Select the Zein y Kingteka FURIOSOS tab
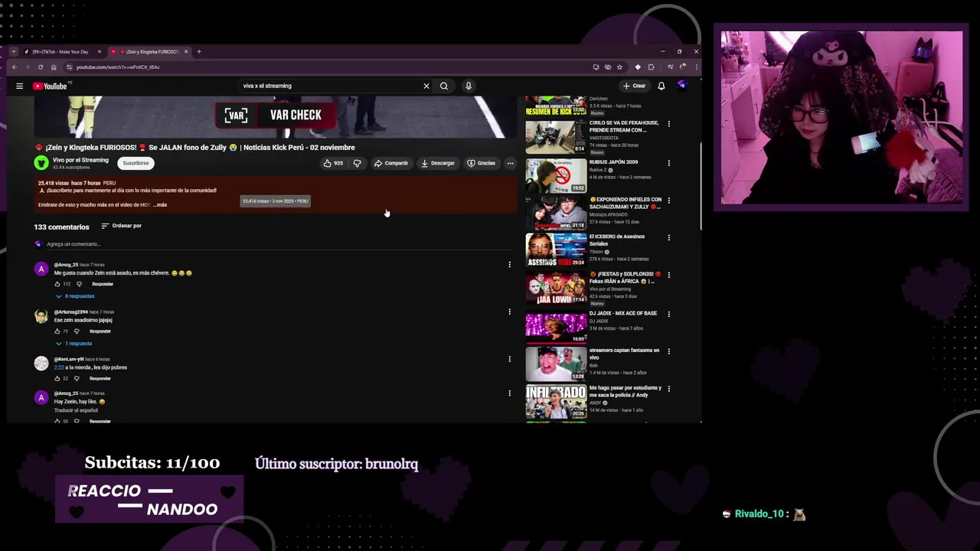The height and width of the screenshot is (551, 980). pos(148,51)
